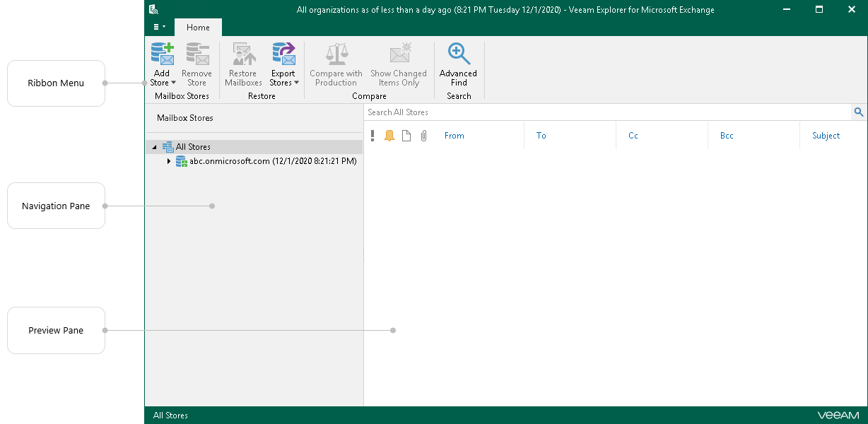
Task: Open the Export Stores dropdown arrow
Action: click(x=296, y=83)
